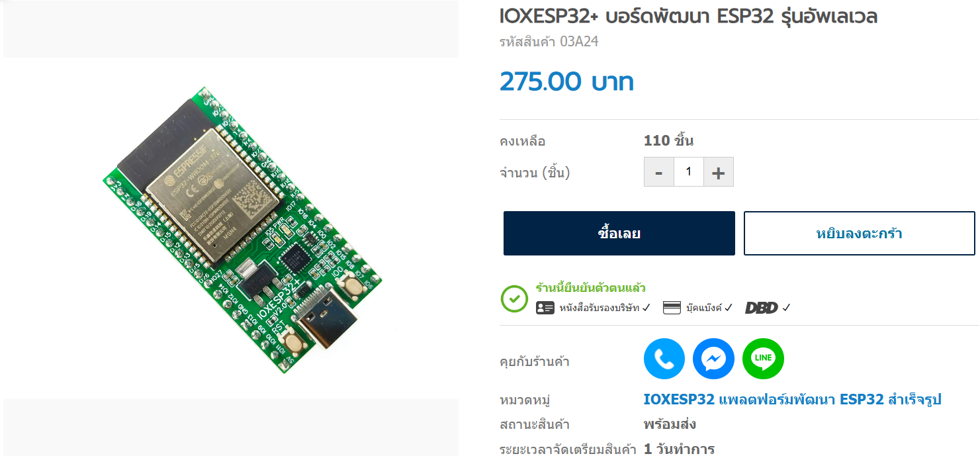The height and width of the screenshot is (458, 980).
Task: Call the shop via phone icon
Action: 664,359
